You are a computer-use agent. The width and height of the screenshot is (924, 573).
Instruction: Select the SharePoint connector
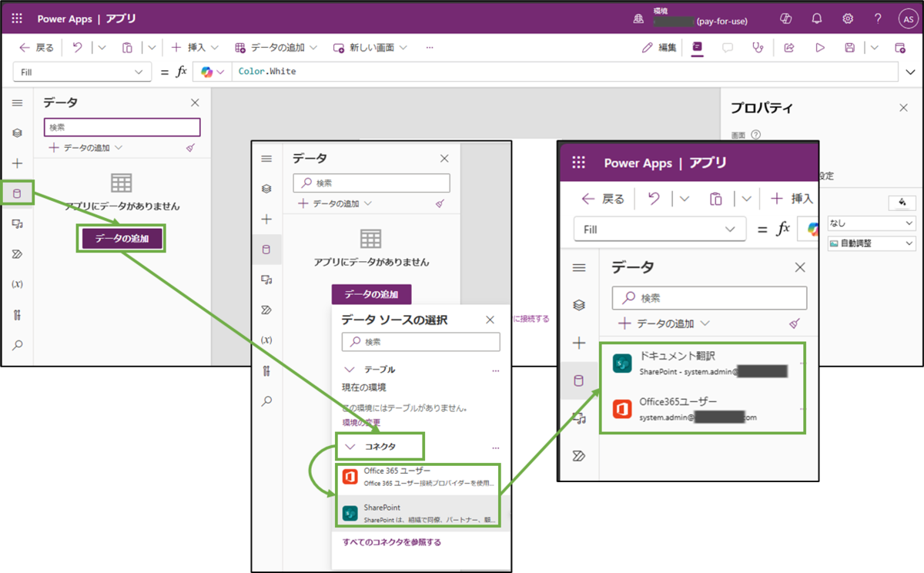pyautogui.click(x=419, y=513)
